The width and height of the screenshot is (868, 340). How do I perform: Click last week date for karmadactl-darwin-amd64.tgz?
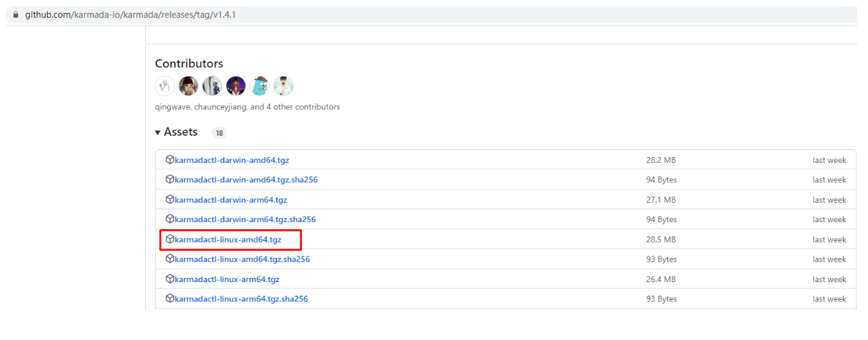(x=829, y=160)
